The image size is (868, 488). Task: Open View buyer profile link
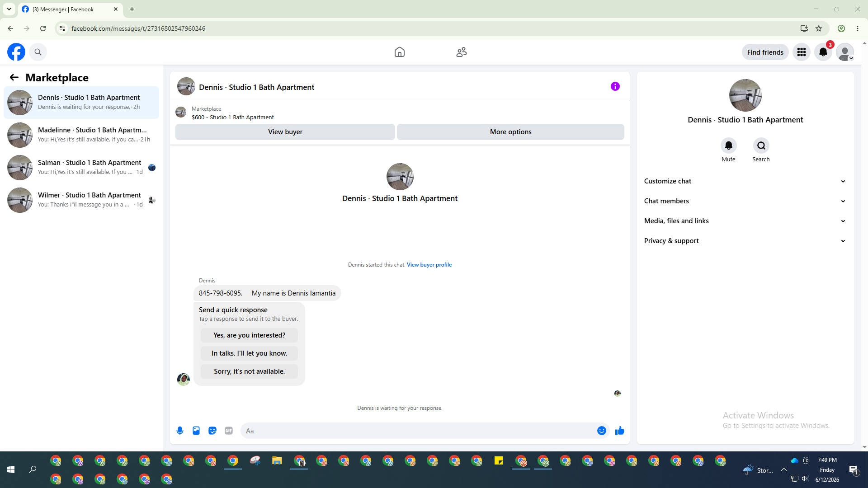coord(429,265)
